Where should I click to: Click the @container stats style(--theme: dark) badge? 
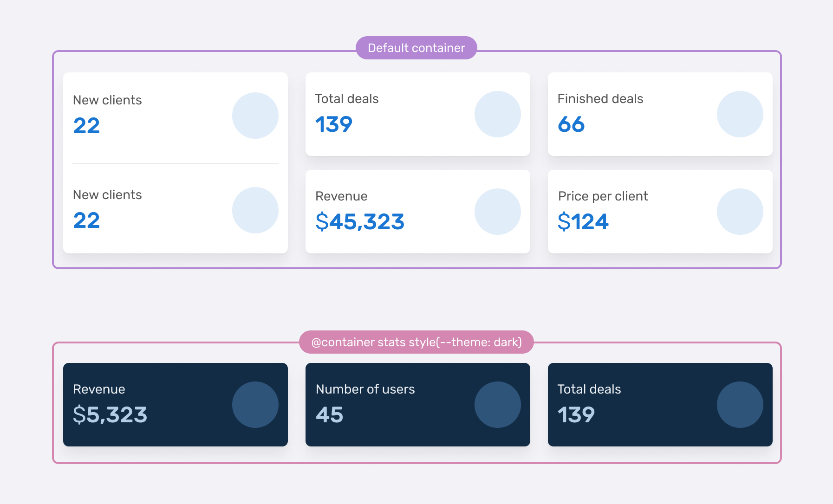pyautogui.click(x=416, y=342)
